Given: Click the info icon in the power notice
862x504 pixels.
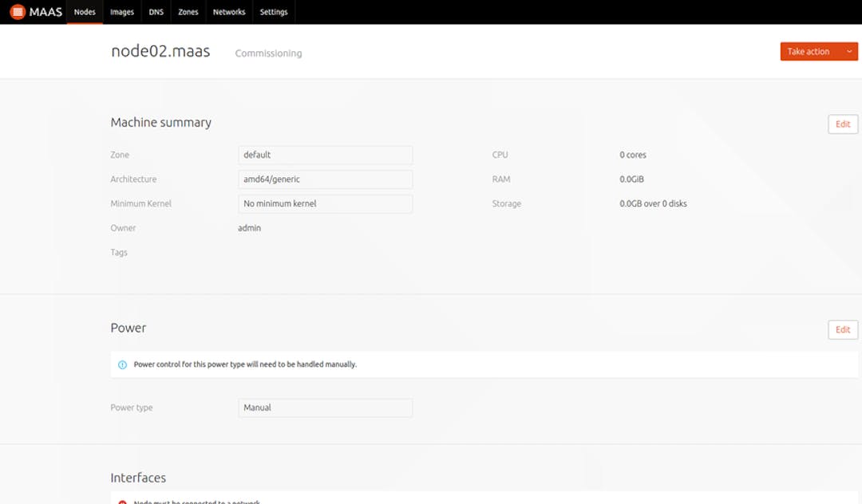Looking at the screenshot, I should 121,364.
